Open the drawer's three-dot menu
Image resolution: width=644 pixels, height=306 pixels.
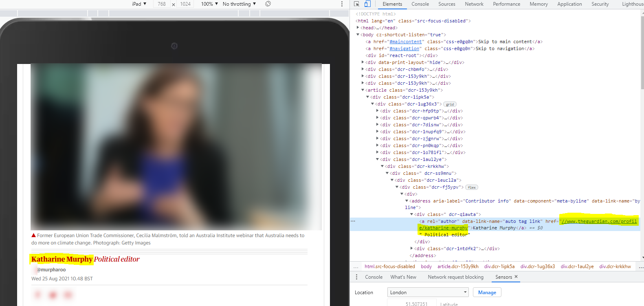tap(356, 277)
